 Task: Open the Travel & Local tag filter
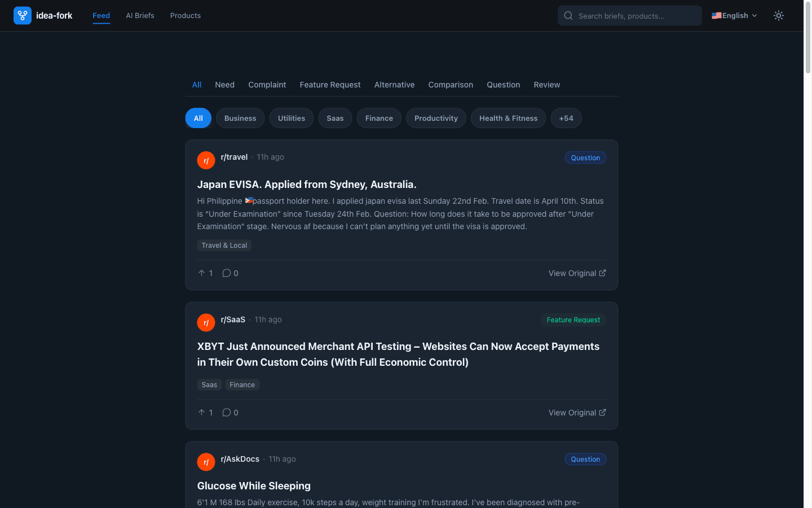(224, 245)
